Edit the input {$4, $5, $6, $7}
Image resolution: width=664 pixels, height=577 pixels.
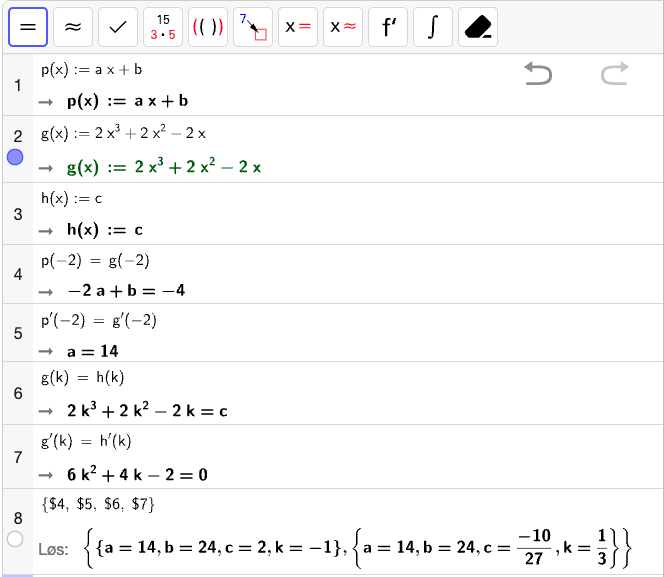pos(98,503)
